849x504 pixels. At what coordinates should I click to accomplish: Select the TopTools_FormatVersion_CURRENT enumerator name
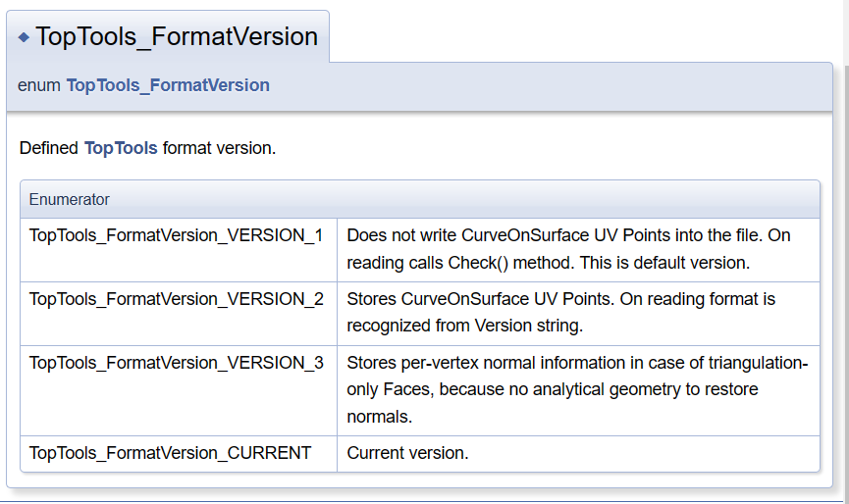(x=171, y=453)
